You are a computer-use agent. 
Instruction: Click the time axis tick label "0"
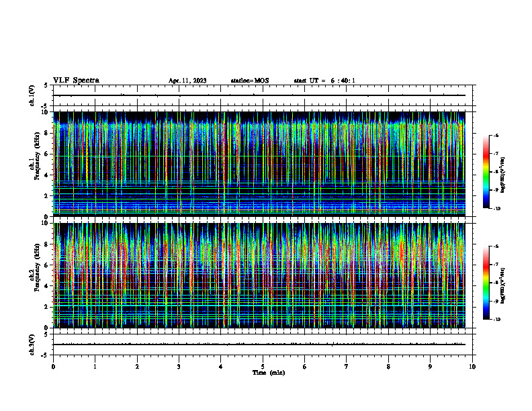pos(53,367)
